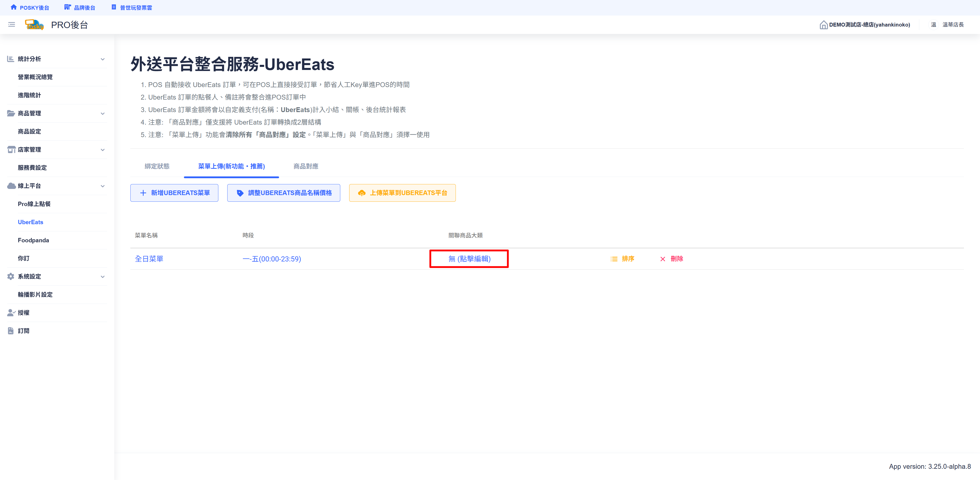Click the home icon beside POSKY後台
The width and height of the screenshot is (980, 480).
[14, 7]
